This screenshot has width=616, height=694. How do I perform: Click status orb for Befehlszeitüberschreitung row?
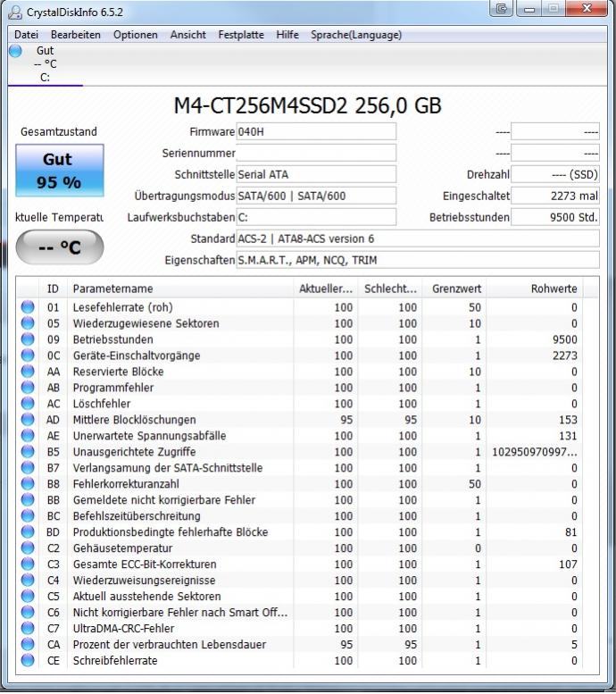click(x=28, y=515)
